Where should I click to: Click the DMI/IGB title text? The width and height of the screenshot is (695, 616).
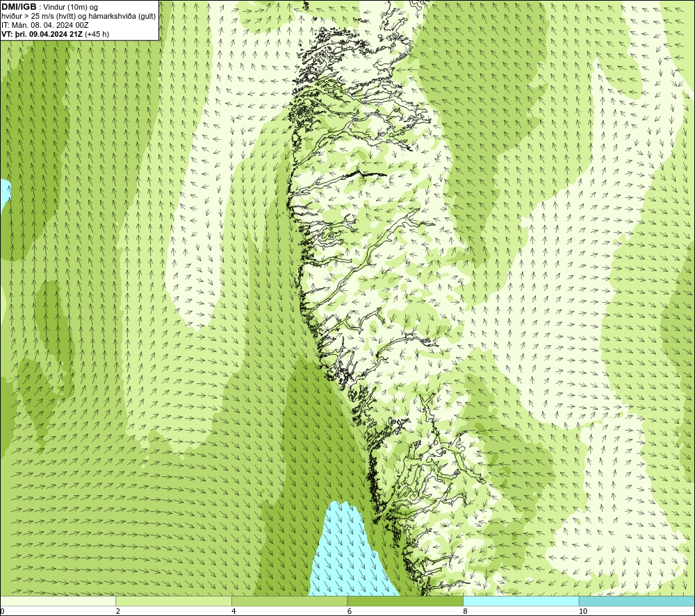coord(19,7)
